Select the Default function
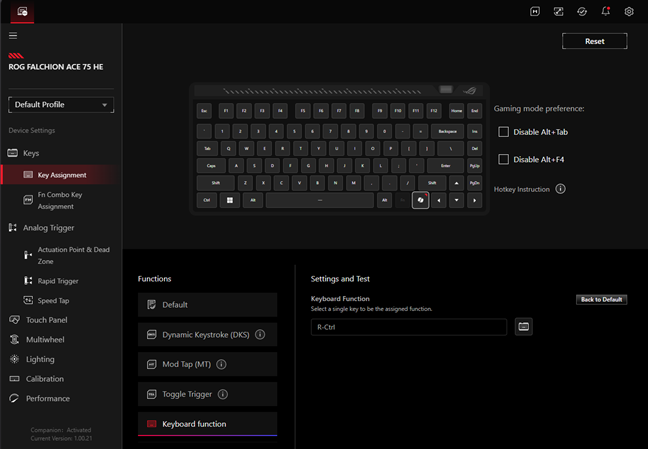This screenshot has height=449, width=648. pos(207,305)
